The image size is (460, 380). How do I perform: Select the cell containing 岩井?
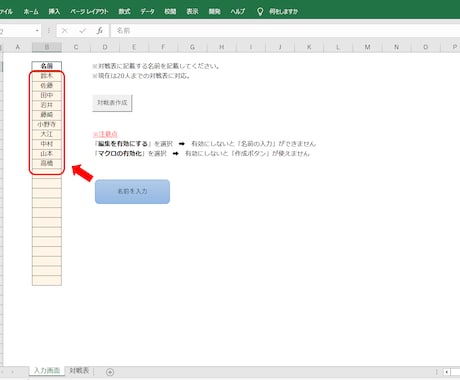click(47, 105)
